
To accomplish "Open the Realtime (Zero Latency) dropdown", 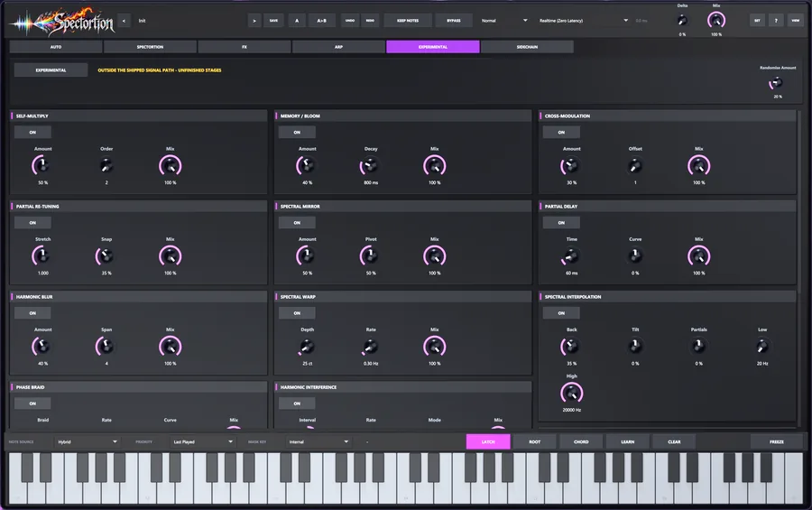I will 583,21.
